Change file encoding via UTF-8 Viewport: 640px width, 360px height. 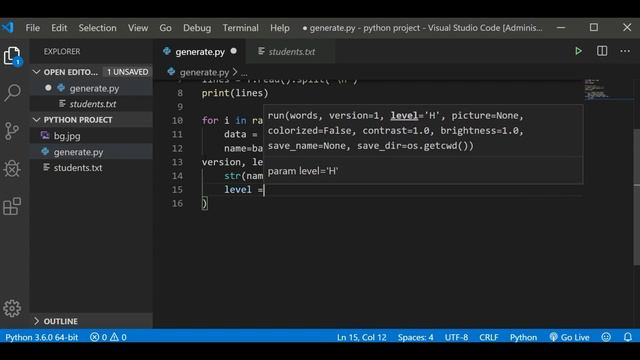click(456, 337)
